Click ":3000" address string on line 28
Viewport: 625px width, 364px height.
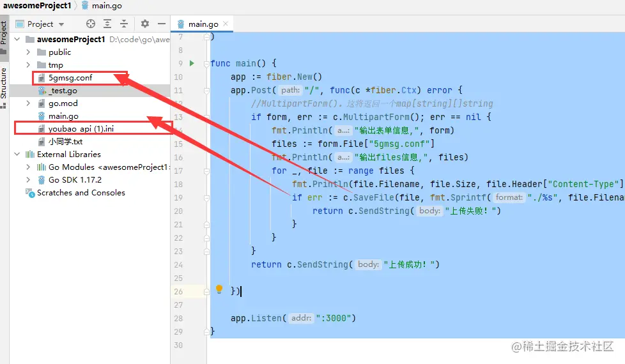pos(333,318)
